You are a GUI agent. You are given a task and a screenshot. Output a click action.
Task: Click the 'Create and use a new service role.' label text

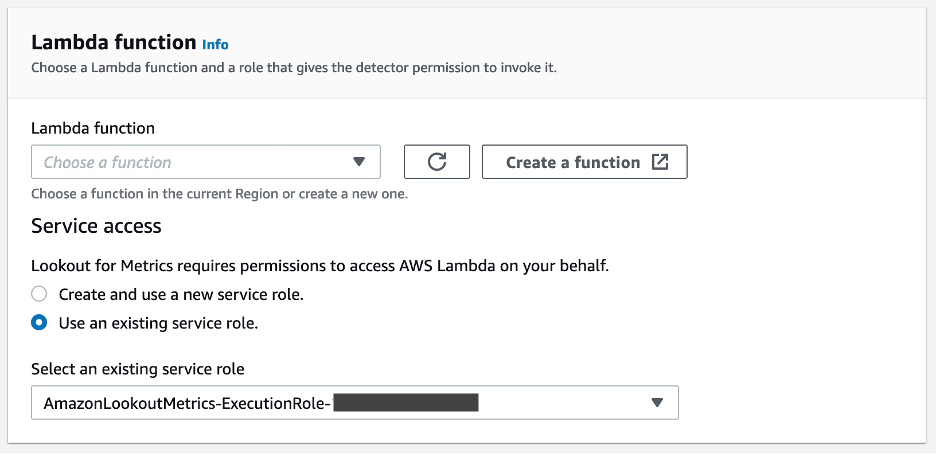point(181,295)
